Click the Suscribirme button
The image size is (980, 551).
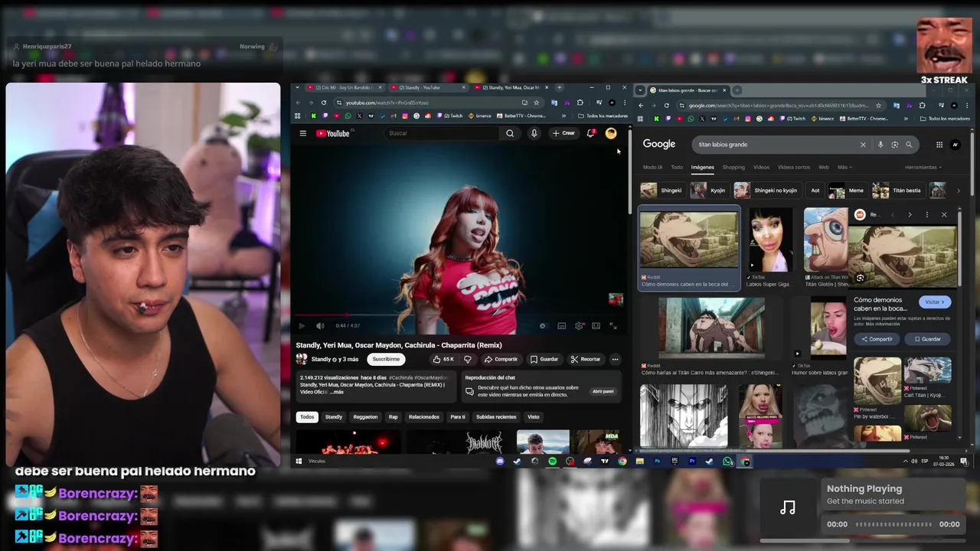click(386, 359)
